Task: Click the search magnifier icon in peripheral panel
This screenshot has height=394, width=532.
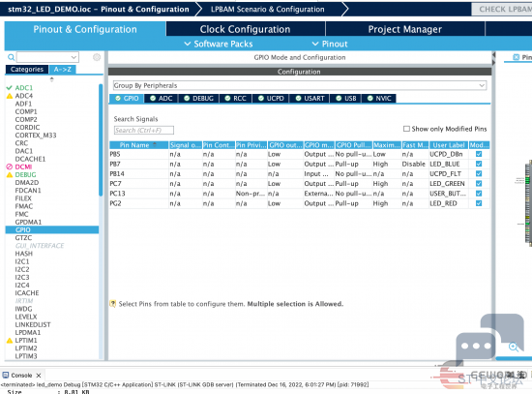Action: coord(12,57)
